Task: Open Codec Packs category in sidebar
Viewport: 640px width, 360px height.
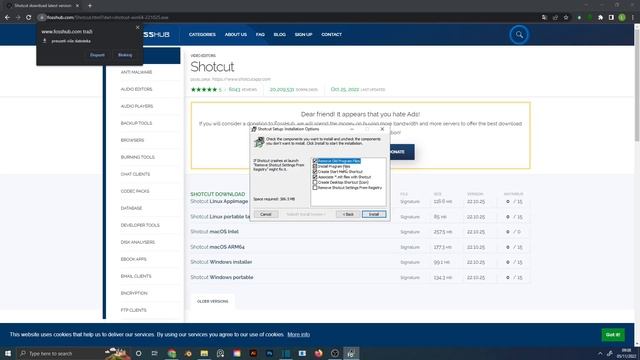Action: [135, 191]
